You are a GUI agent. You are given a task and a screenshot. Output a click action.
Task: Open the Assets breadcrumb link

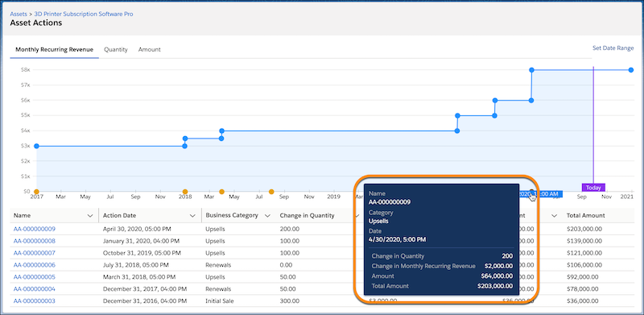coord(19,14)
